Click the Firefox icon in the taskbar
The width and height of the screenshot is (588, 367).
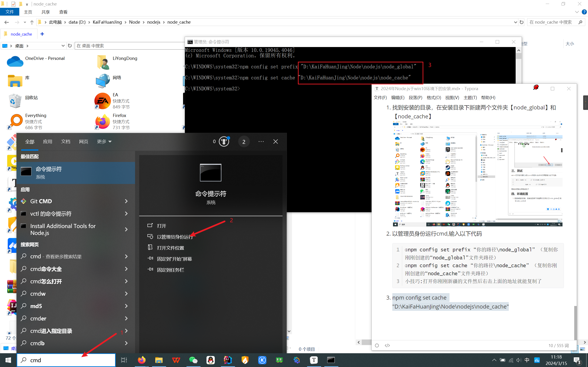click(142, 360)
